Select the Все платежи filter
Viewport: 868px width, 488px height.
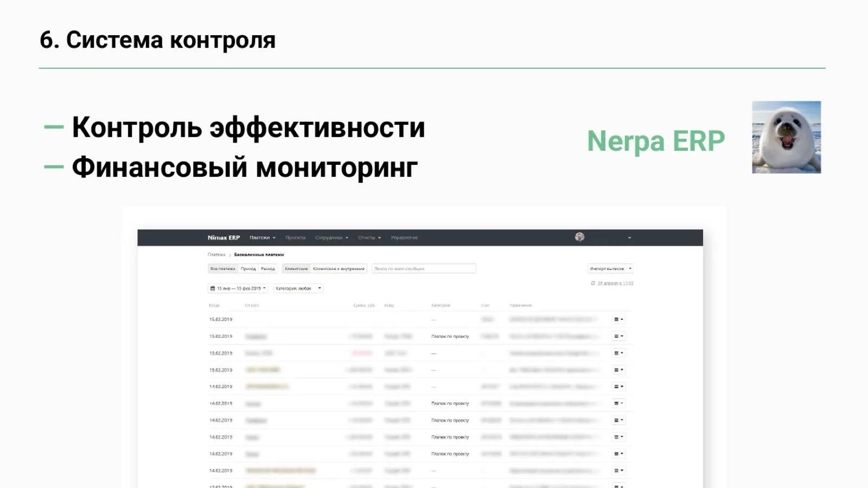(223, 268)
